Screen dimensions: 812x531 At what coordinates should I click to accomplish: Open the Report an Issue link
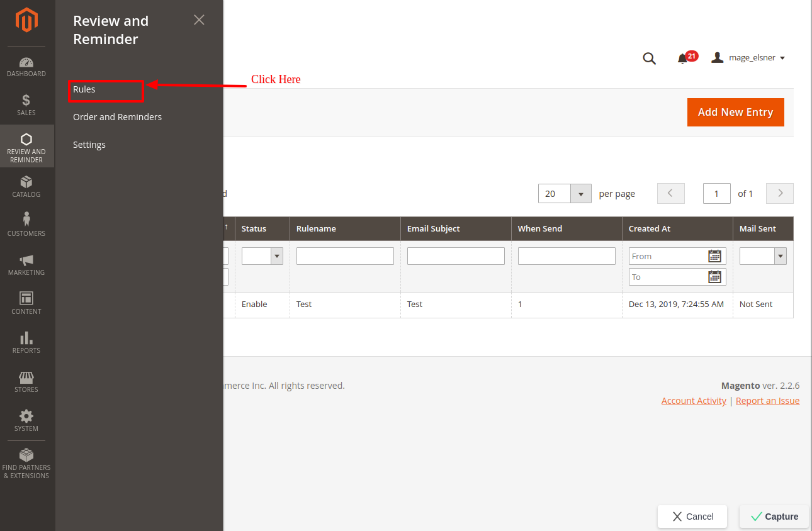pos(767,401)
